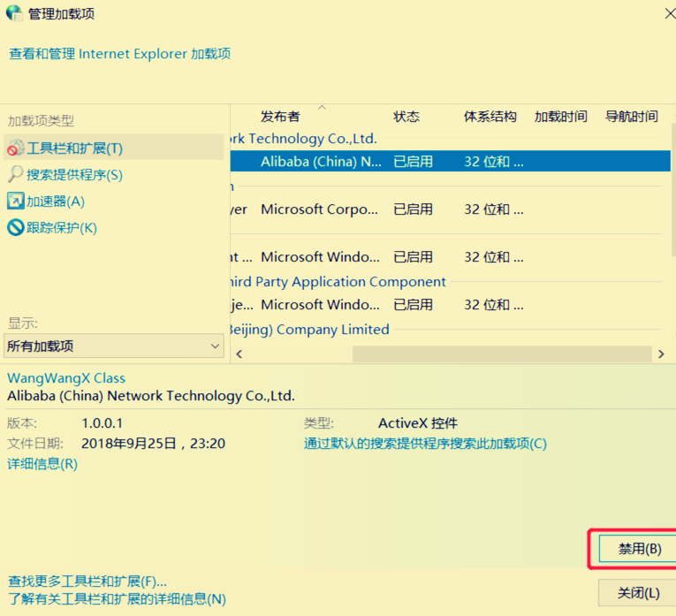The height and width of the screenshot is (616, 676).
Task: Click the search providers magnifier icon
Action: pyautogui.click(x=16, y=174)
